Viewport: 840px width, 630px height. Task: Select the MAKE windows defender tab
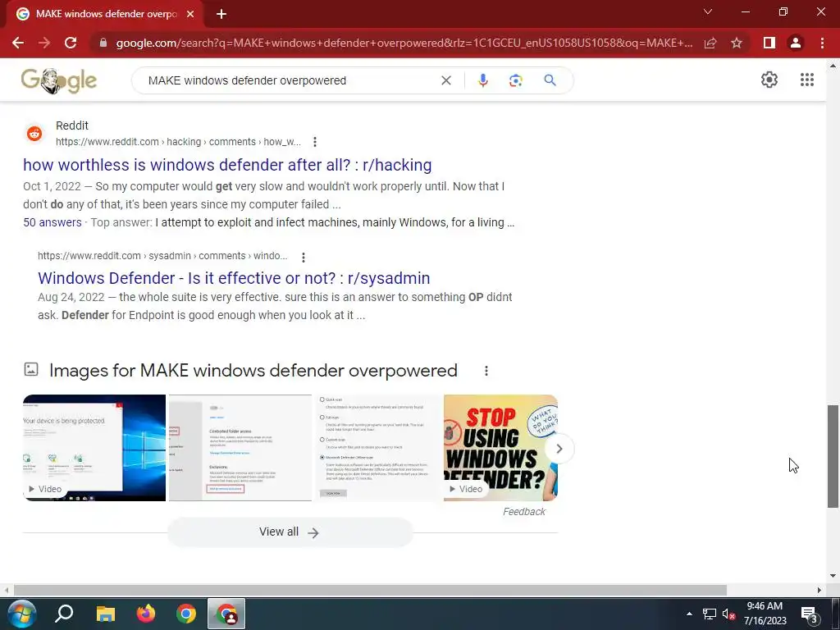click(x=105, y=15)
